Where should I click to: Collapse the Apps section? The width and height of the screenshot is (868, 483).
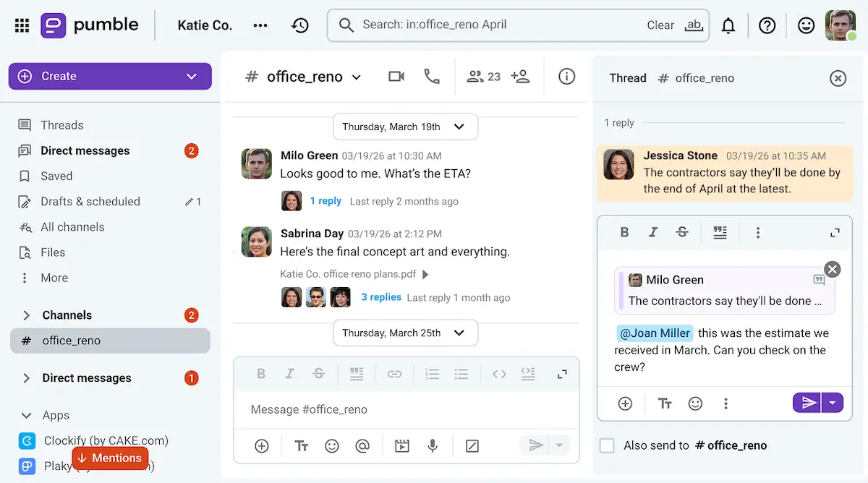26,416
